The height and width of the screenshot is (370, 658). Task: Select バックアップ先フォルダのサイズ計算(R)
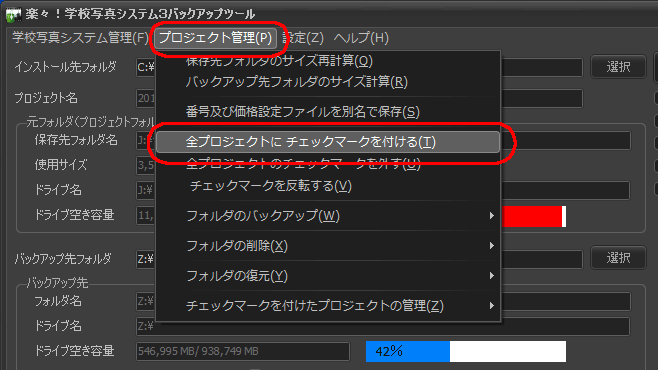[328, 81]
